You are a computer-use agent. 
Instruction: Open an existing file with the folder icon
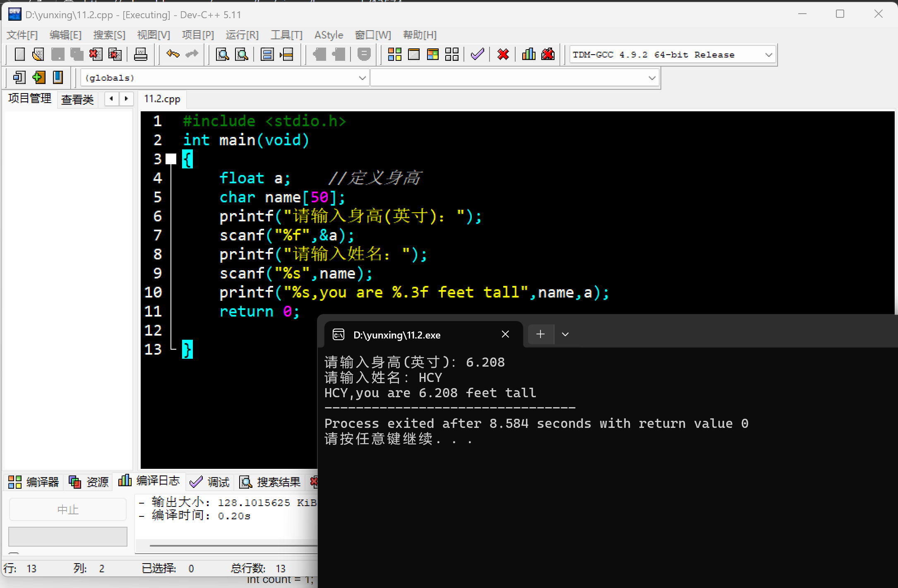click(x=38, y=54)
